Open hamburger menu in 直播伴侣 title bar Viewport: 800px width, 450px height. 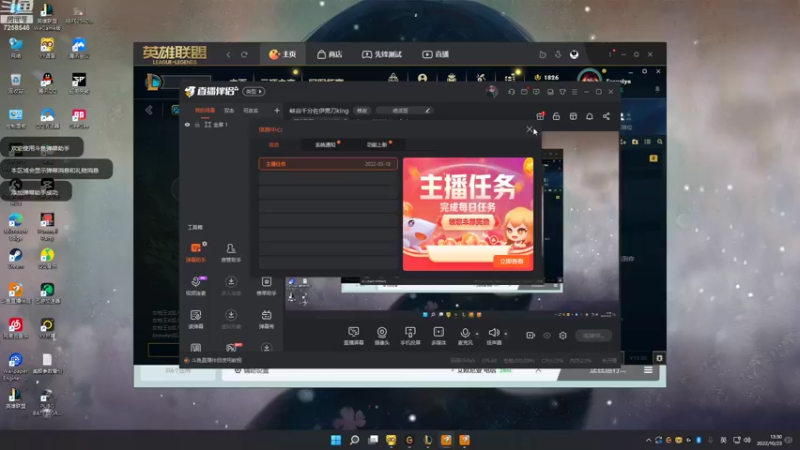574,92
